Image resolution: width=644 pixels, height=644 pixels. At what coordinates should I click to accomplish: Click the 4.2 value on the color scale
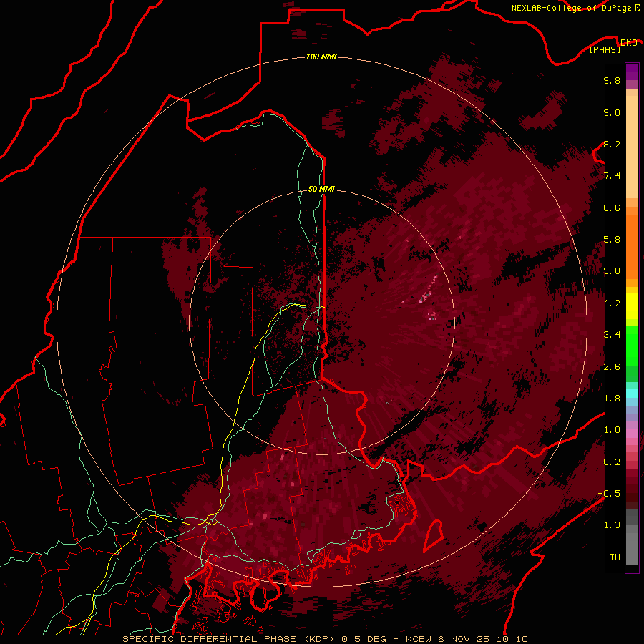(612, 303)
